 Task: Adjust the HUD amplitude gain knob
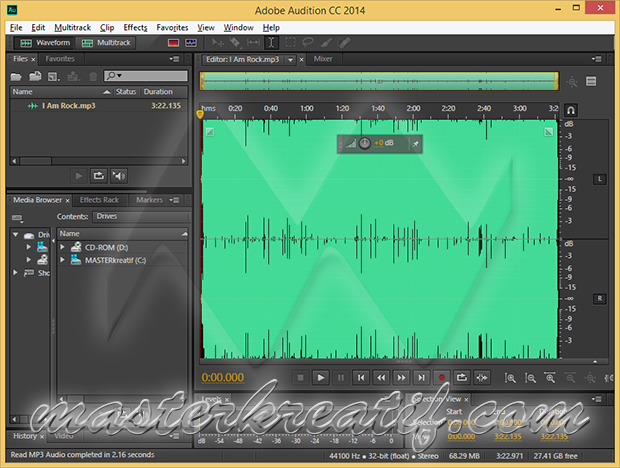365,143
